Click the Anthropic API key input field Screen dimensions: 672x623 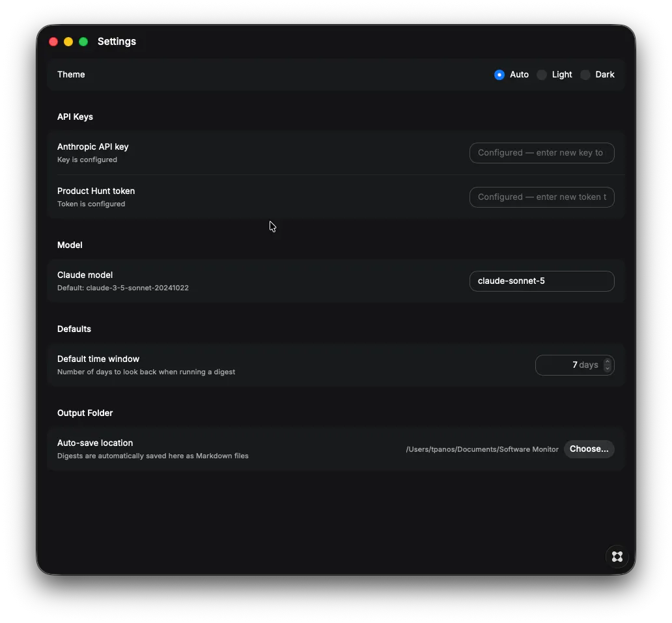pyautogui.click(x=542, y=153)
